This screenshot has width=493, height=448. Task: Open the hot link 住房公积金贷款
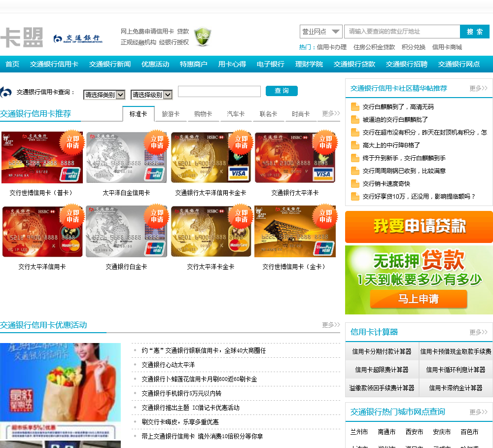coord(374,47)
